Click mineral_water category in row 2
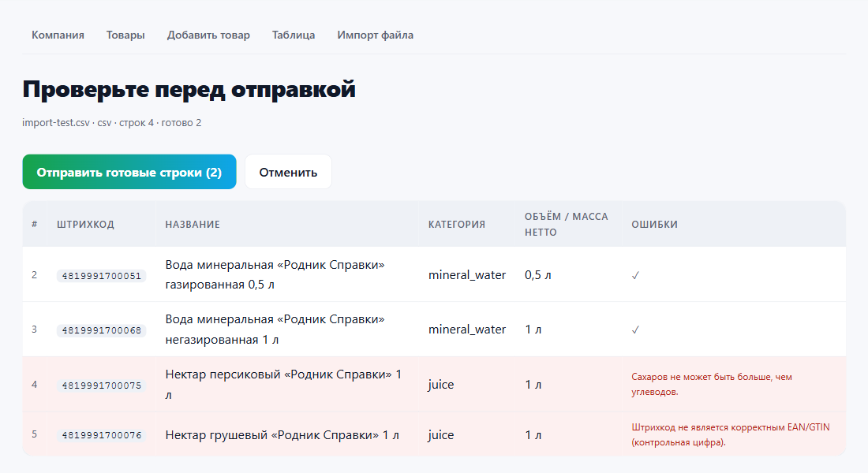868x473 pixels. point(466,275)
